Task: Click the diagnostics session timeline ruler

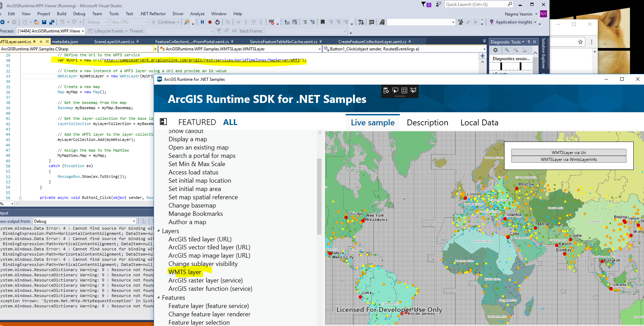Action: tap(511, 66)
